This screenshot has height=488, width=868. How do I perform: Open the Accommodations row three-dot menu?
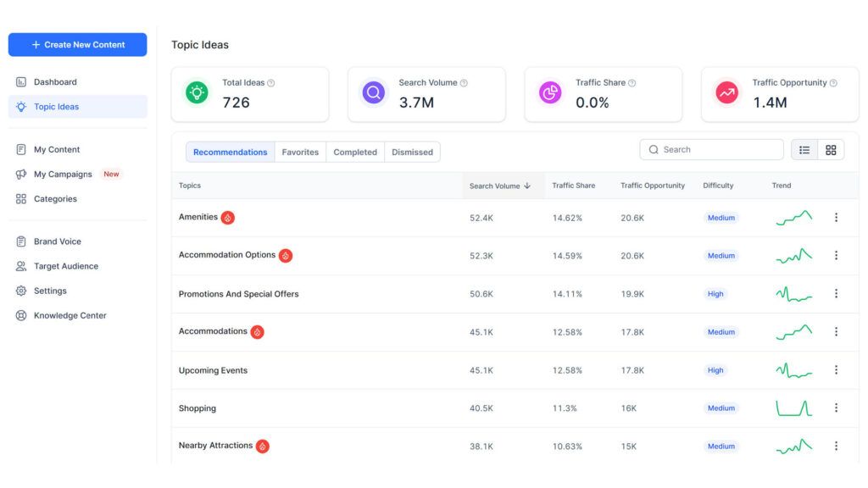[x=836, y=332]
